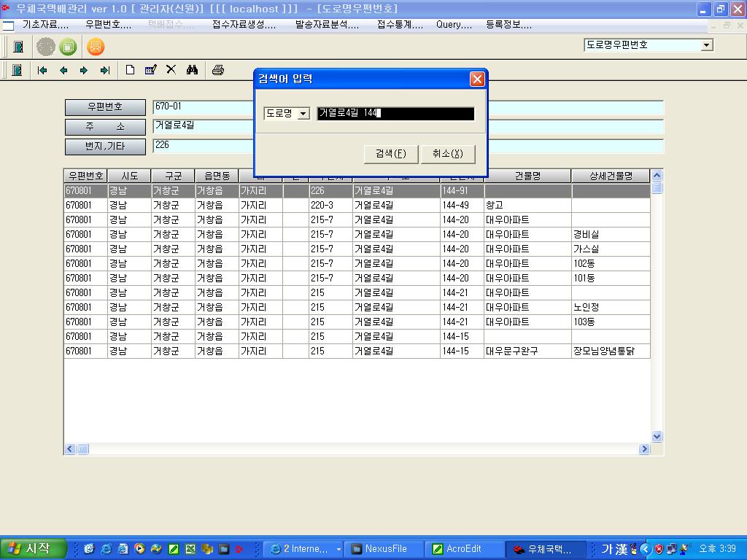This screenshot has width=747, height=560.
Task: Click the 가 Korean IME indicator in the tray
Action: click(x=607, y=549)
